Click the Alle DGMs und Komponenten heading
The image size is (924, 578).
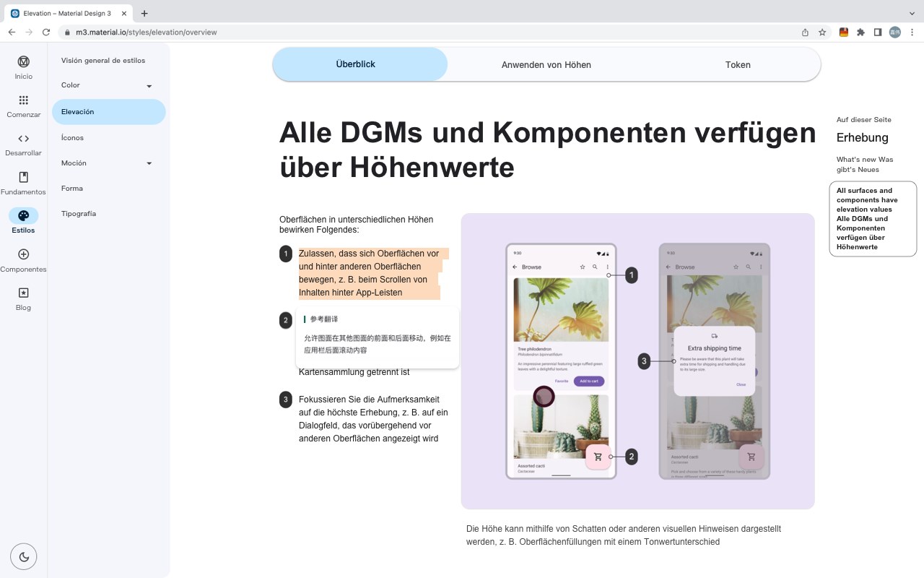pos(547,150)
